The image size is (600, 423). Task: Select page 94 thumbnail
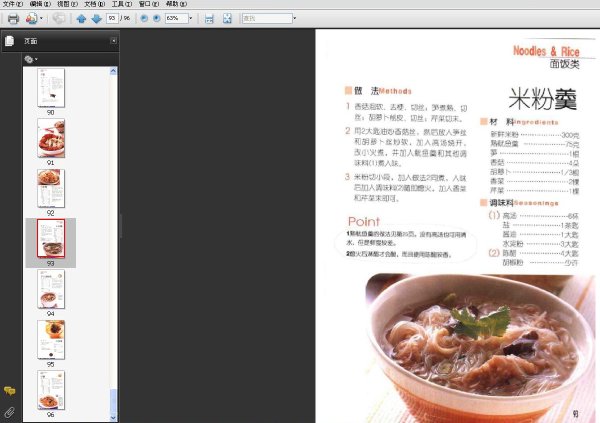(51, 289)
